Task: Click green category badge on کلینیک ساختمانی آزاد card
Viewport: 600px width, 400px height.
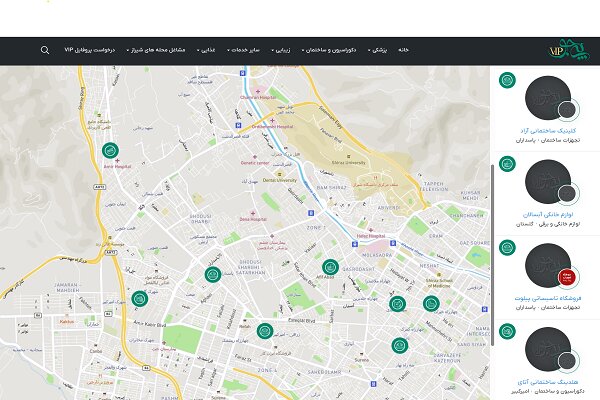Action: pyautogui.click(x=507, y=80)
